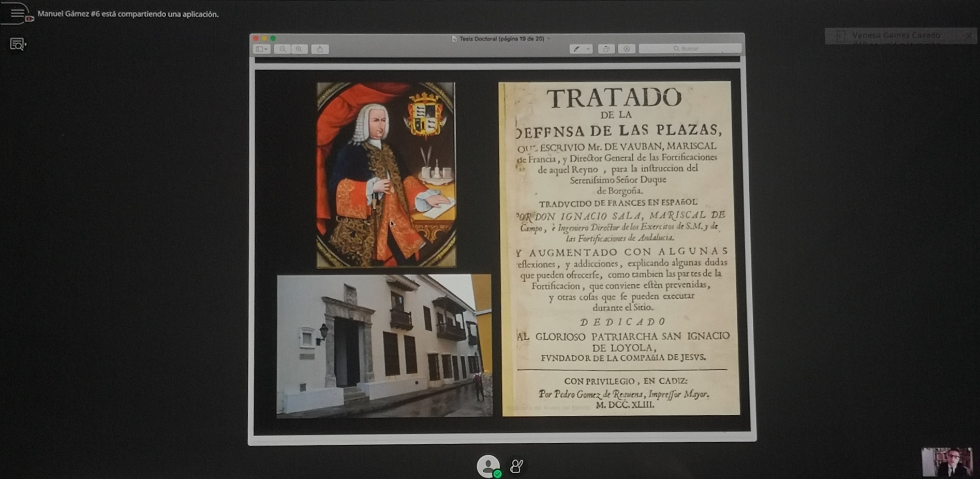Open Preview sidebar view dropdown
980x479 pixels.
(x=262, y=49)
